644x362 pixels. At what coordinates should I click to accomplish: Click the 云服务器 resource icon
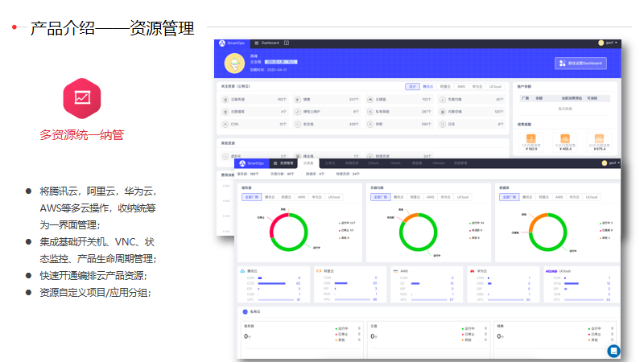coord(225,99)
